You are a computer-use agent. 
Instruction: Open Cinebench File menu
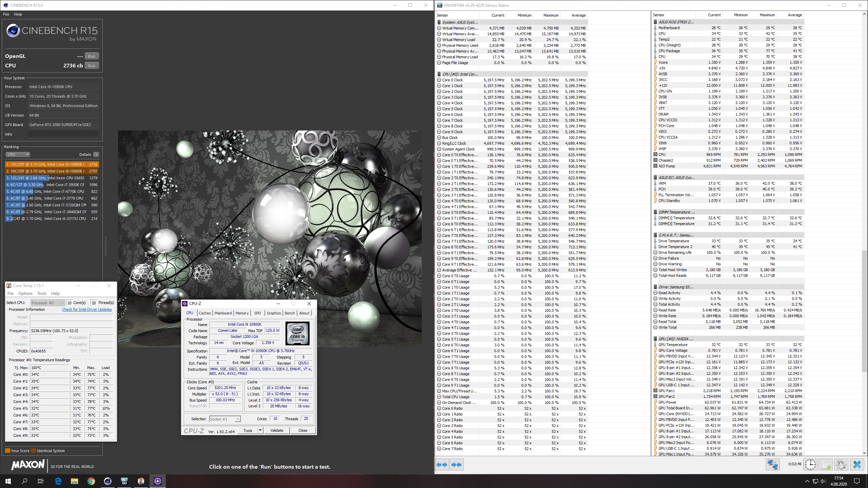(6, 14)
